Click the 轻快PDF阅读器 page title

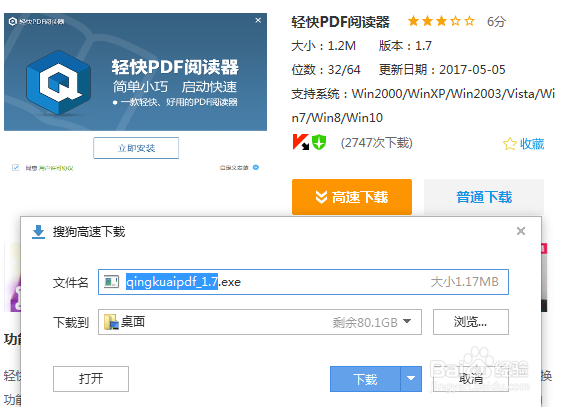340,22
